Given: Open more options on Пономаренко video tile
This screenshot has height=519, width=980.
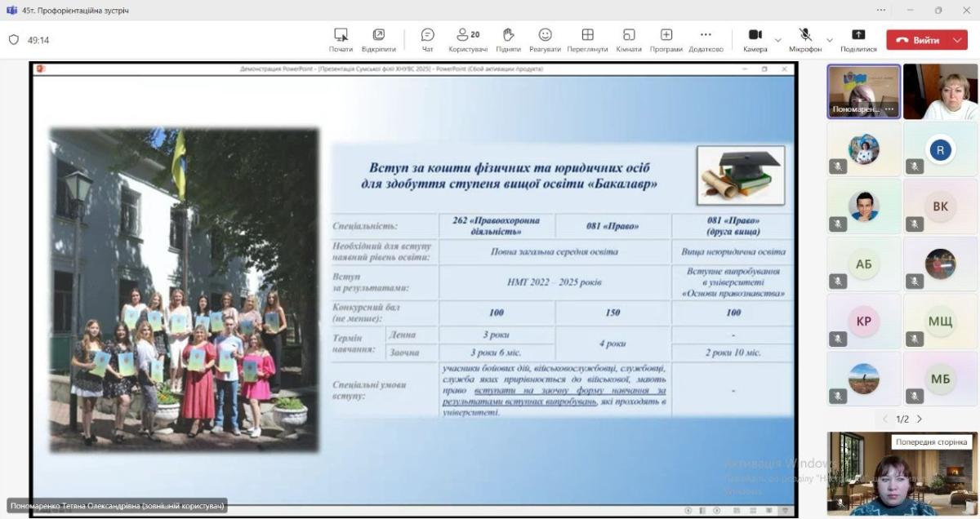Looking at the screenshot, I should click(890, 109).
